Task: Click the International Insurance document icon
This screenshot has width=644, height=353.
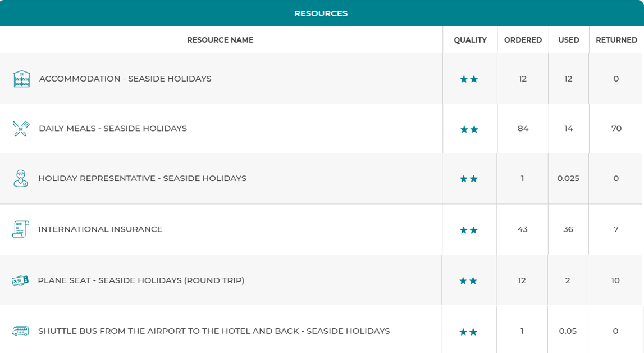Action: click(x=20, y=229)
